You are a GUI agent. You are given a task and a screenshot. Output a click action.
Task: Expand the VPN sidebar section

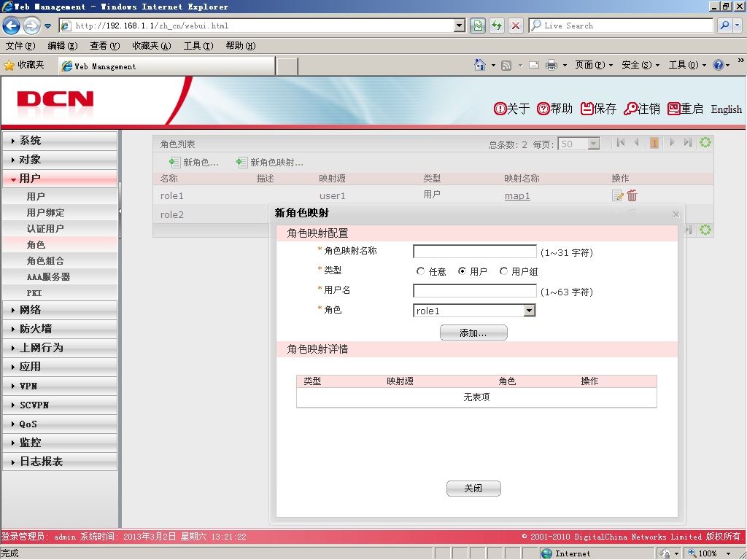coord(60,386)
